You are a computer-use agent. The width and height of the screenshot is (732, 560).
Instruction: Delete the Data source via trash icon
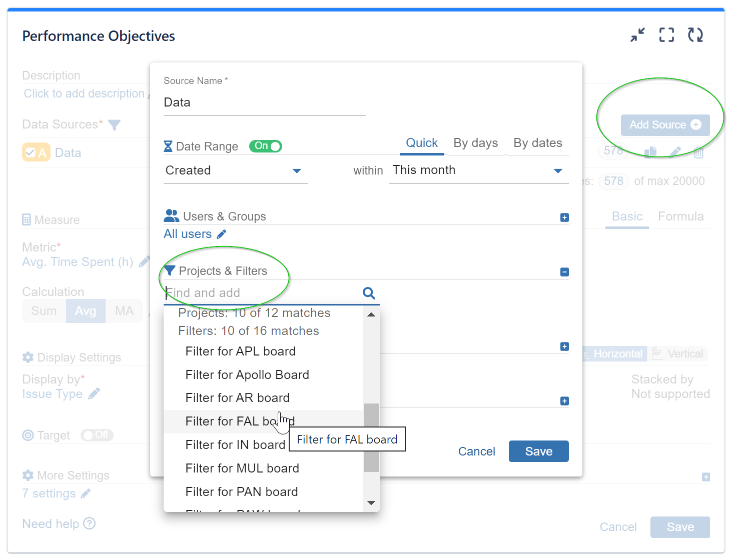(699, 151)
